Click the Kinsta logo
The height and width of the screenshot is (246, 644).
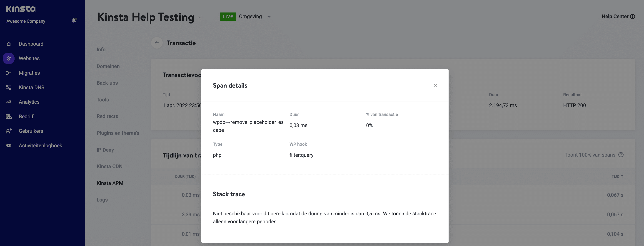pyautogui.click(x=21, y=9)
